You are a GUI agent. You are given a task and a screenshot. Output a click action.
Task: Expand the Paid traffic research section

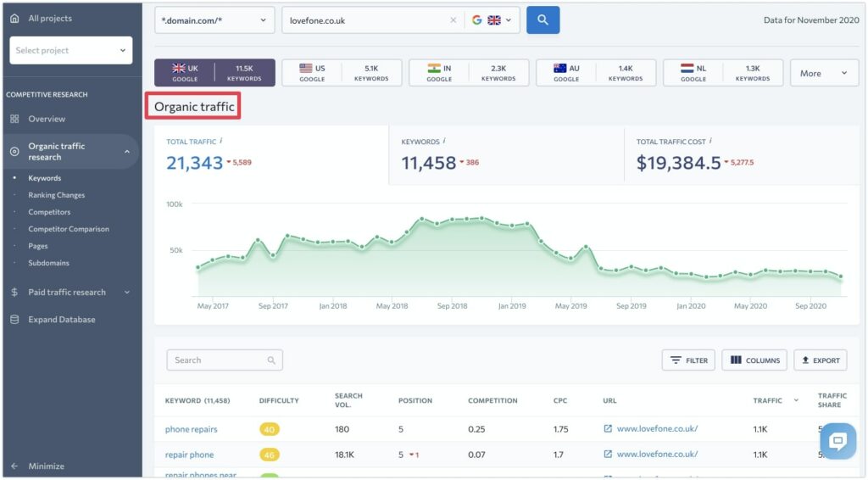[x=127, y=293]
